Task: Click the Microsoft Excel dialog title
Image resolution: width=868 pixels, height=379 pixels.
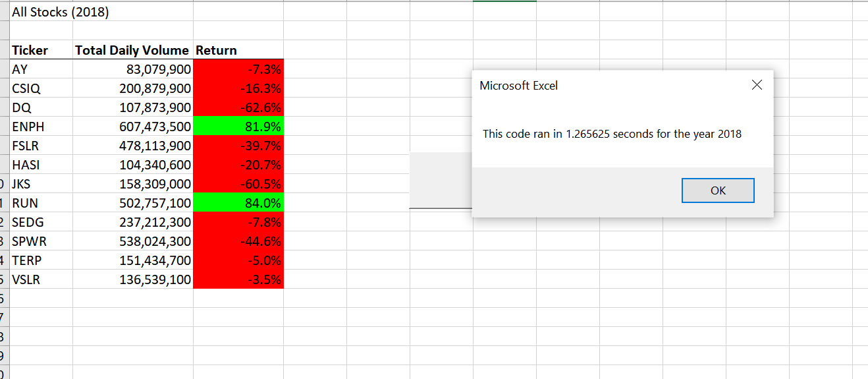Action: (x=518, y=86)
